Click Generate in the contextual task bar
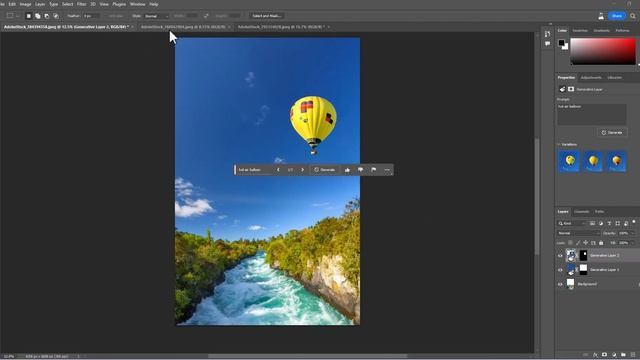 pyautogui.click(x=324, y=170)
